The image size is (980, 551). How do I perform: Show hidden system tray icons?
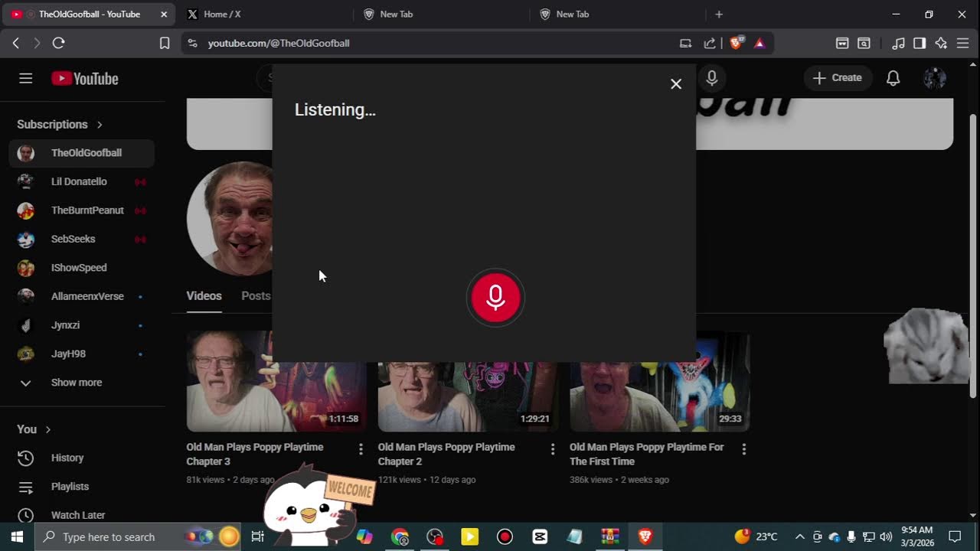[799, 536]
